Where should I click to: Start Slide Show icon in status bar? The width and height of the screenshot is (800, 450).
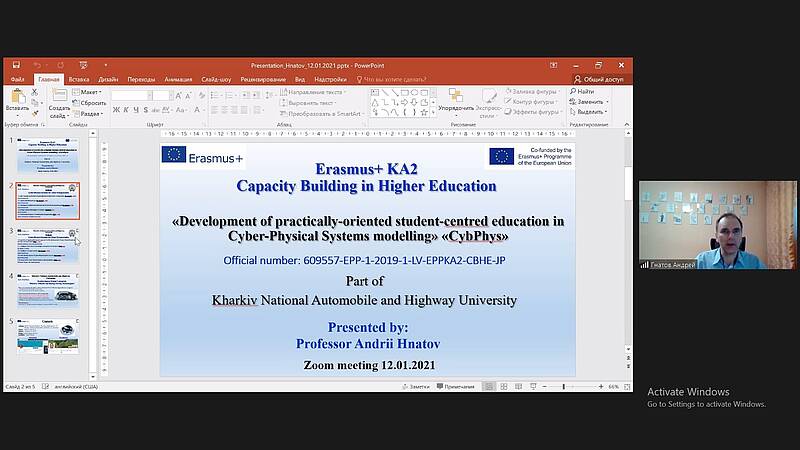pyautogui.click(x=533, y=387)
